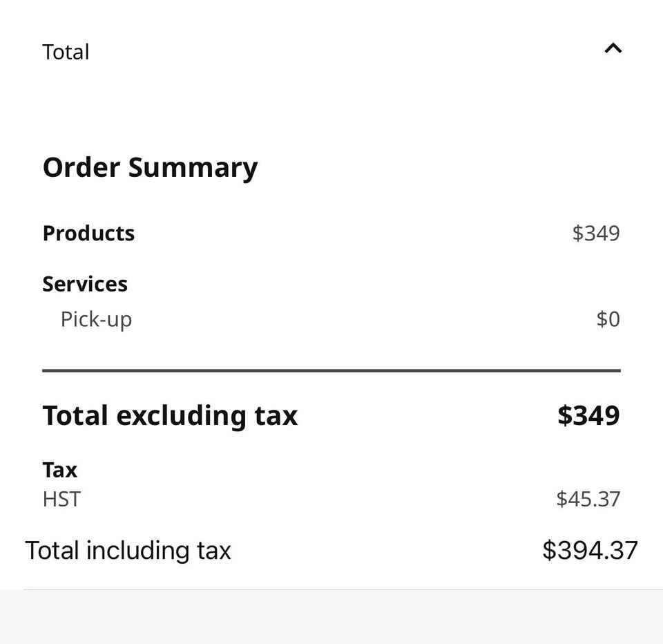Click the Total section header label
This screenshot has width=663, height=644.
66,52
